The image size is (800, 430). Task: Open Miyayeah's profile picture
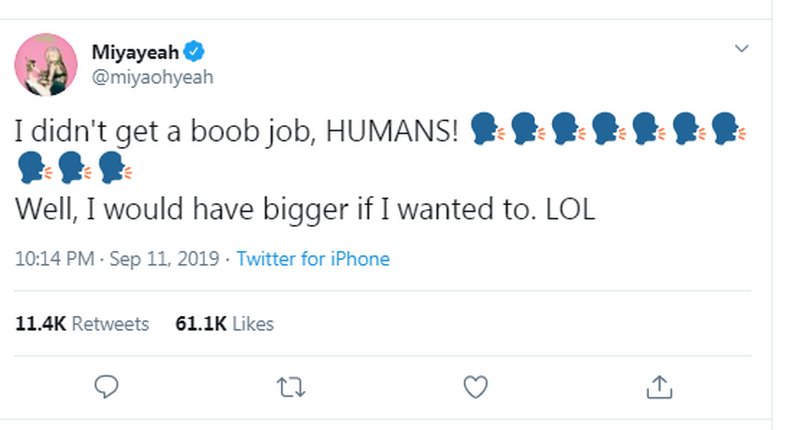(45, 64)
